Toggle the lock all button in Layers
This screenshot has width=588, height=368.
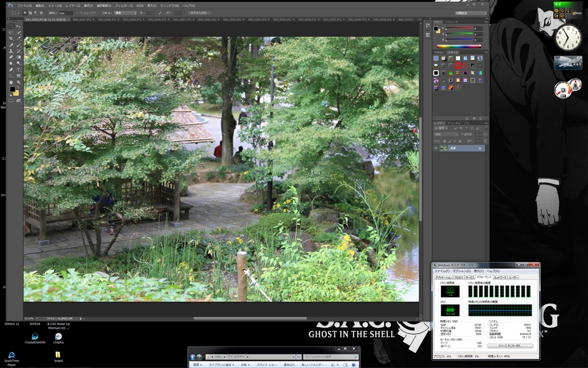click(x=460, y=141)
